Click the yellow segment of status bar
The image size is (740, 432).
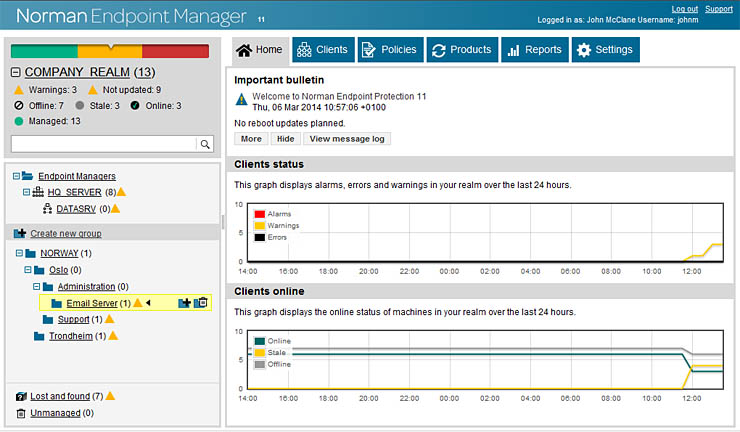[x=110, y=51]
